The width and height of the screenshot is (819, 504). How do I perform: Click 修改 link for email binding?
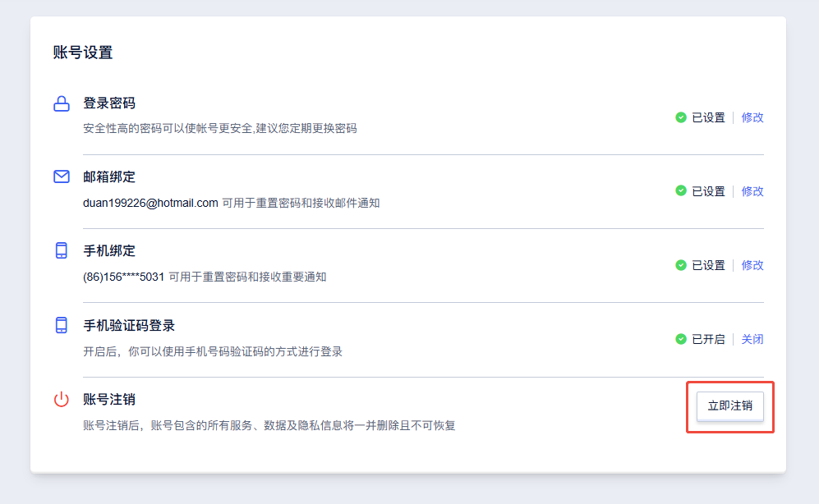coord(752,191)
